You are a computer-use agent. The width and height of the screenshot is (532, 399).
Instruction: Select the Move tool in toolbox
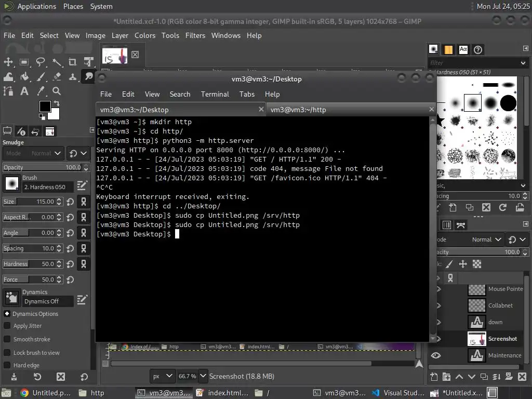click(x=8, y=62)
